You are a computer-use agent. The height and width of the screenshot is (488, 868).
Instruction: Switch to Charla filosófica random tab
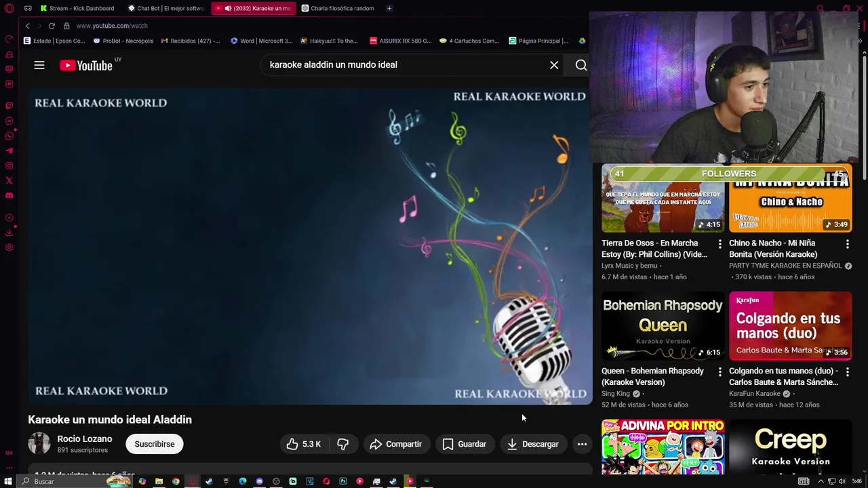point(338,8)
